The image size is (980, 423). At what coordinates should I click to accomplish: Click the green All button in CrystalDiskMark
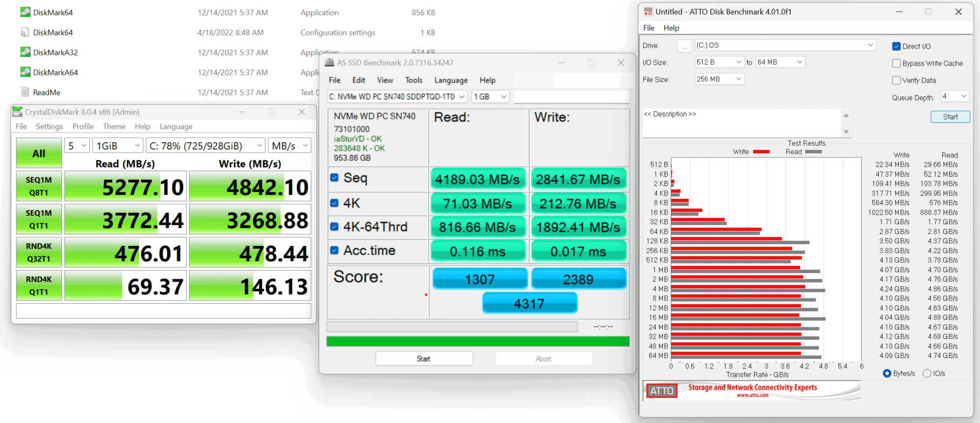click(39, 153)
